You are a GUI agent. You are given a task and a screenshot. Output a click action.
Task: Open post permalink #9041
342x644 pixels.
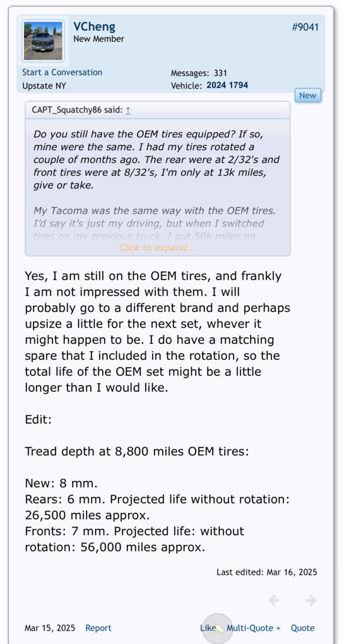[x=305, y=27]
